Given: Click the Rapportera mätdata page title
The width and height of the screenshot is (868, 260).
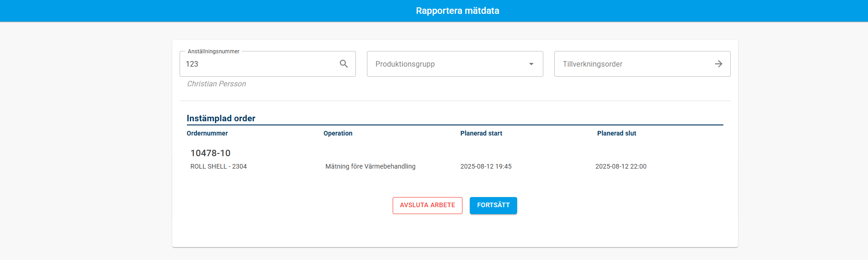Looking at the screenshot, I should (457, 11).
